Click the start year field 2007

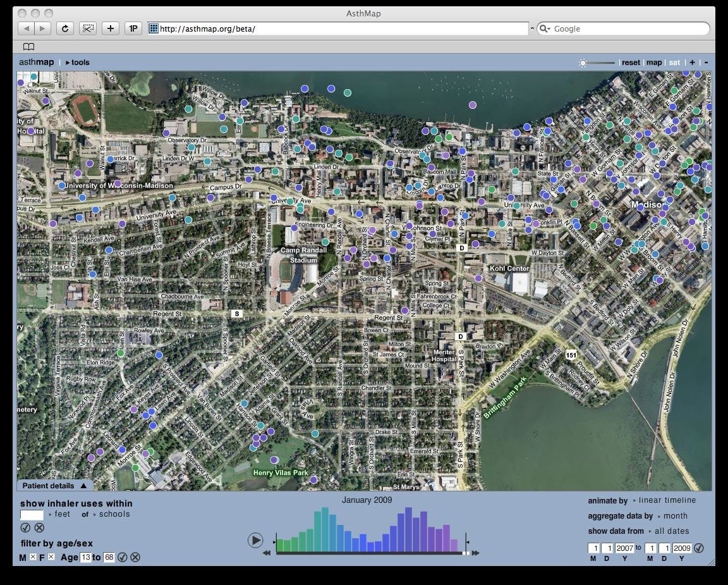click(625, 548)
